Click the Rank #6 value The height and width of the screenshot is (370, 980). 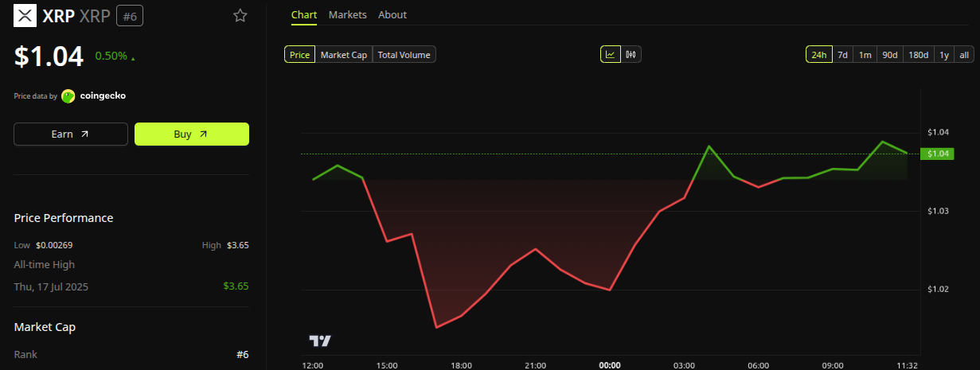pos(243,354)
